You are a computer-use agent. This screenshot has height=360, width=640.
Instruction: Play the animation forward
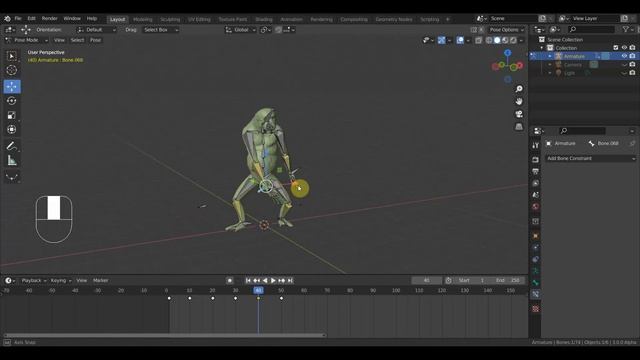click(x=273, y=280)
